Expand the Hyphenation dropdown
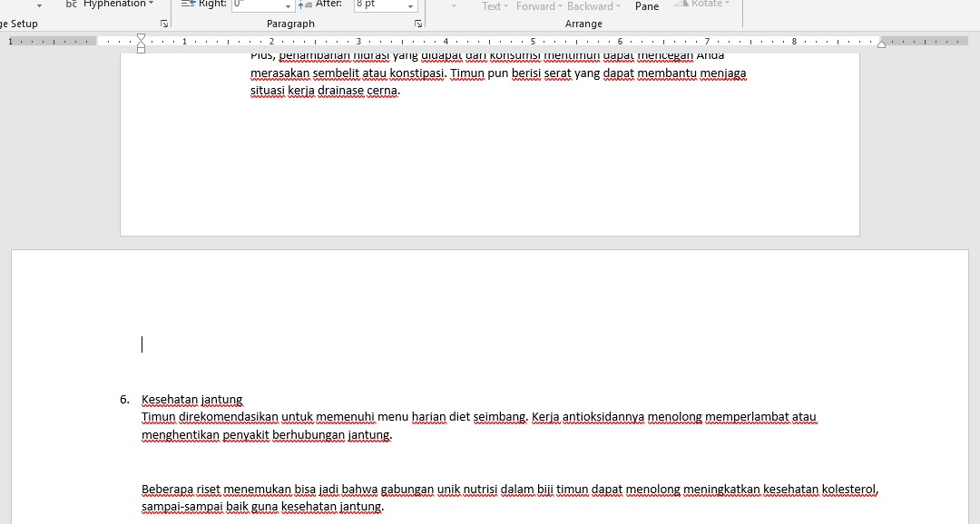Image resolution: width=980 pixels, height=524 pixels. coord(151,5)
